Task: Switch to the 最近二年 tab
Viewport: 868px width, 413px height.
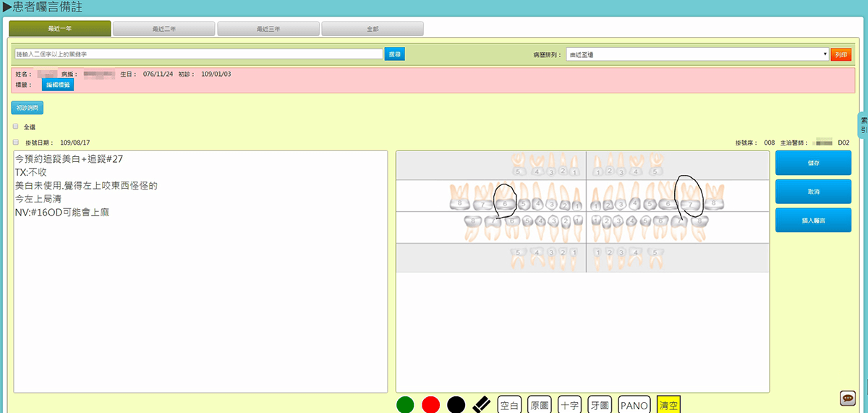Action: point(163,29)
